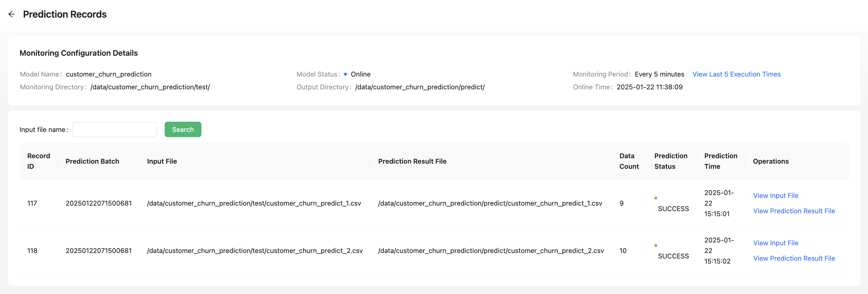Click the back arrow beside Prediction Records

[x=12, y=14]
